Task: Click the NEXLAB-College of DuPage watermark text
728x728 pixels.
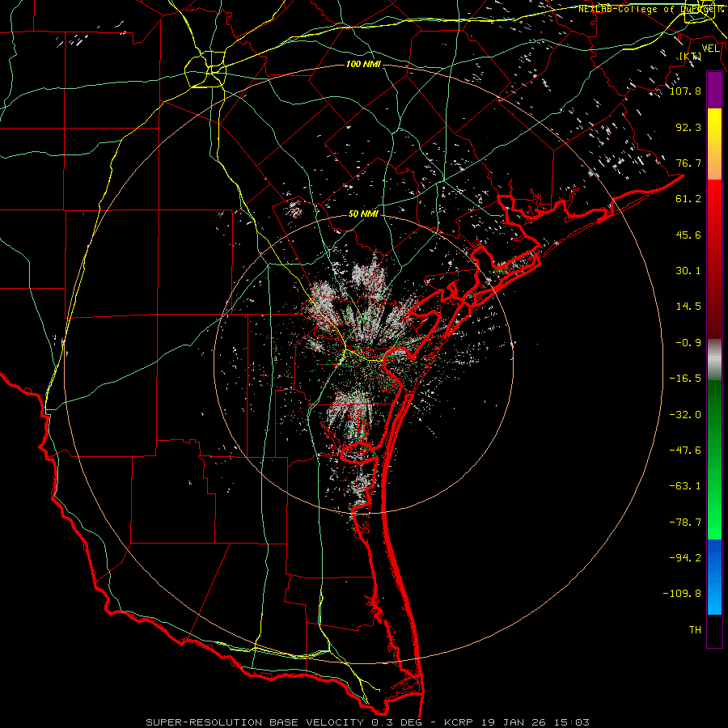Action: [650, 9]
